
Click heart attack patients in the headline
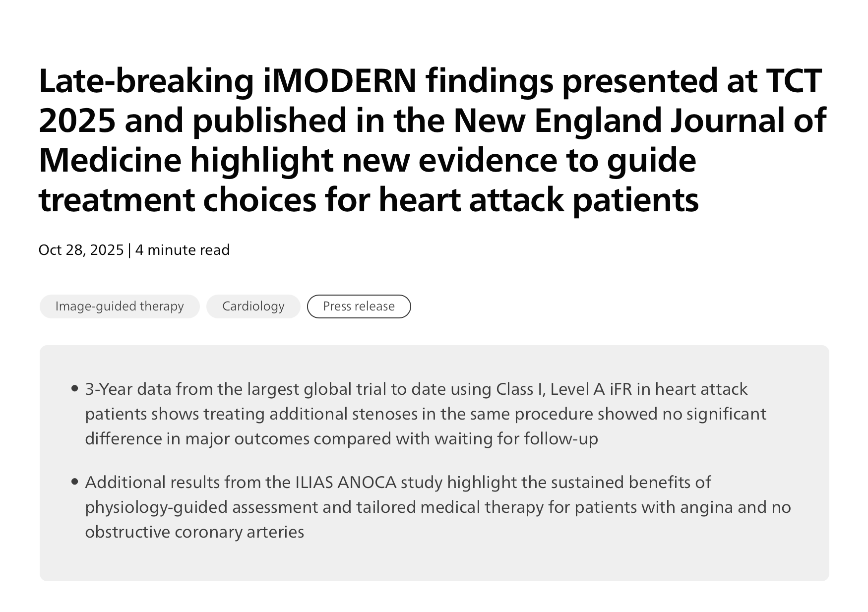538,200
